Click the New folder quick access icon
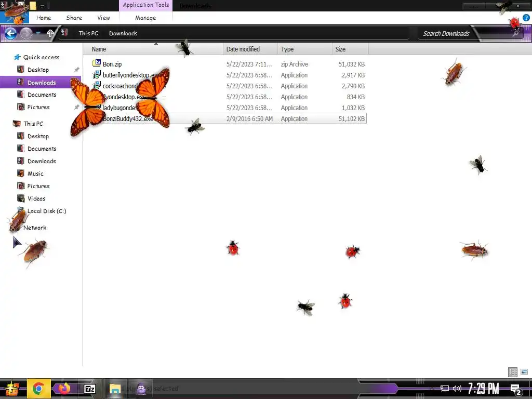The width and height of the screenshot is (532, 399). [33, 5]
